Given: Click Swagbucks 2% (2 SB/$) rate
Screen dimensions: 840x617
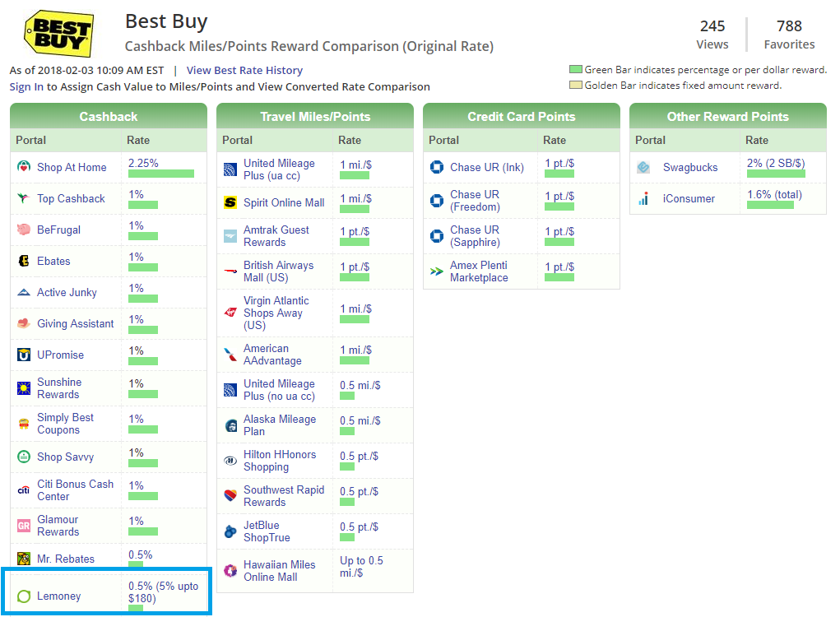Looking at the screenshot, I should point(776,163).
